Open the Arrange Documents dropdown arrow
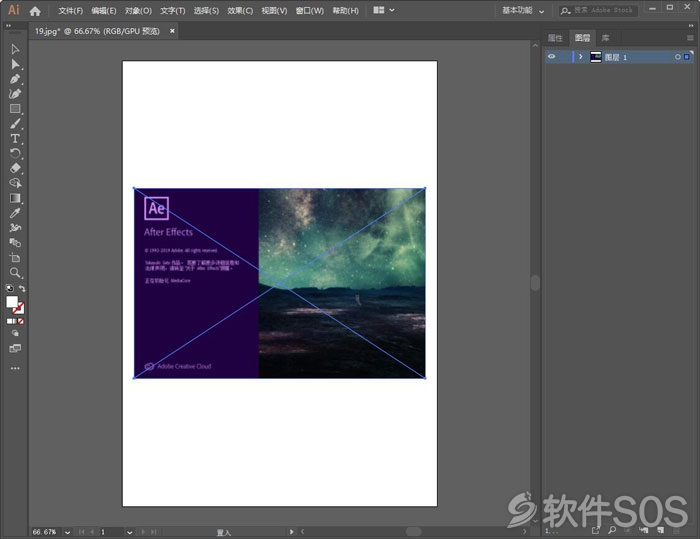 (392, 10)
